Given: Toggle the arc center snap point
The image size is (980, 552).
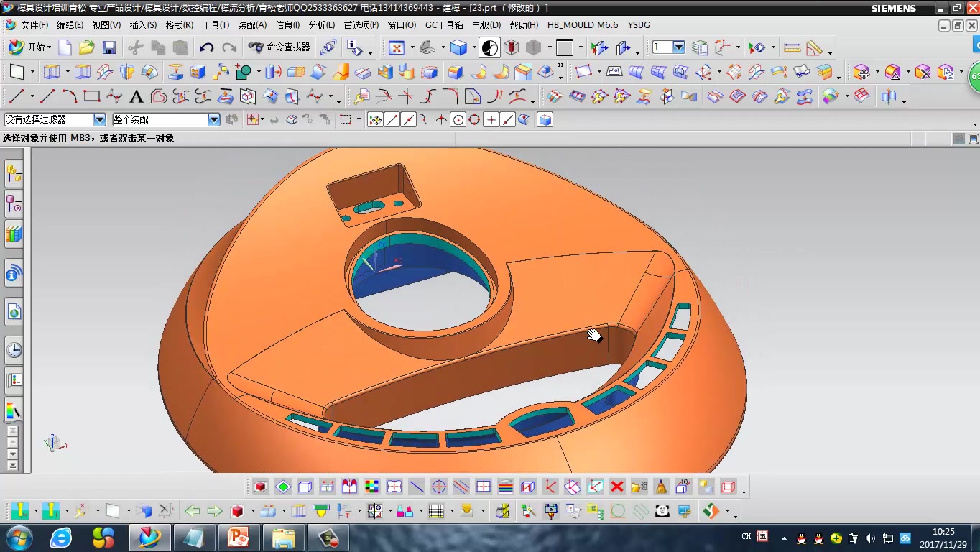Looking at the screenshot, I should (x=458, y=120).
